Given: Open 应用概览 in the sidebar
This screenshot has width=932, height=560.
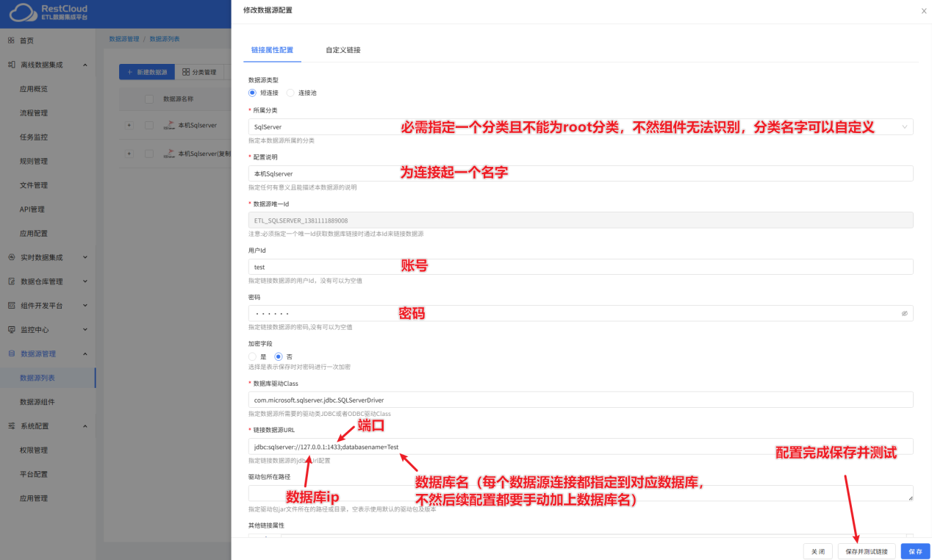Looking at the screenshot, I should [x=34, y=89].
